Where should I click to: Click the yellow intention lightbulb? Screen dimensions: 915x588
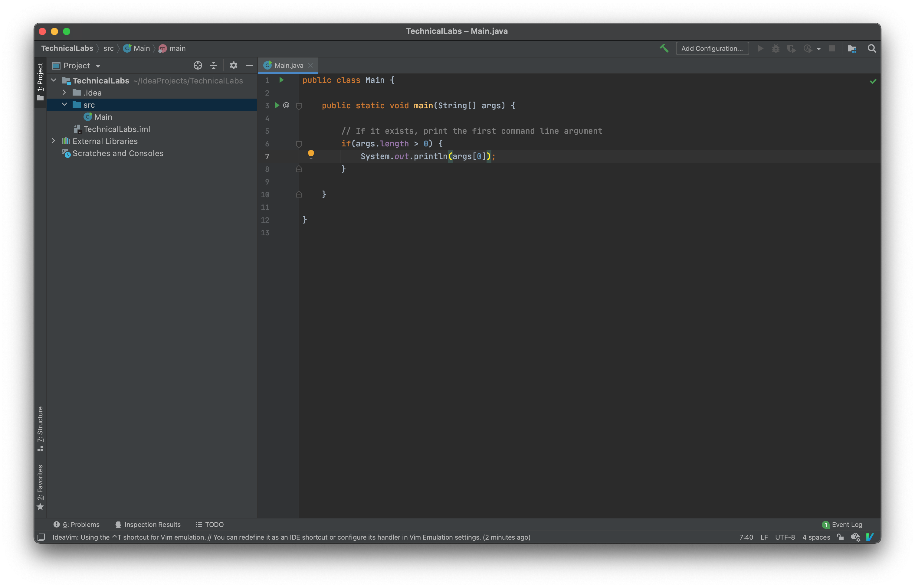pos(311,154)
